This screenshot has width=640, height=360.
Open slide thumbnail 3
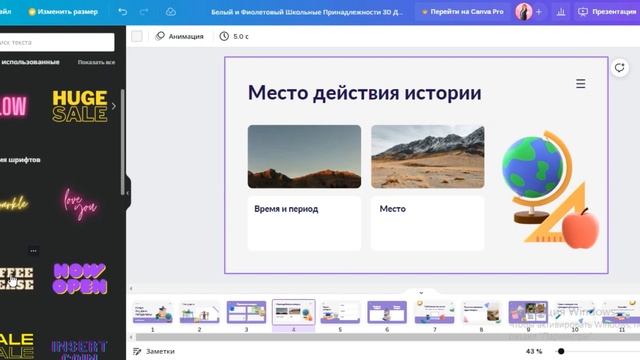tap(247, 312)
